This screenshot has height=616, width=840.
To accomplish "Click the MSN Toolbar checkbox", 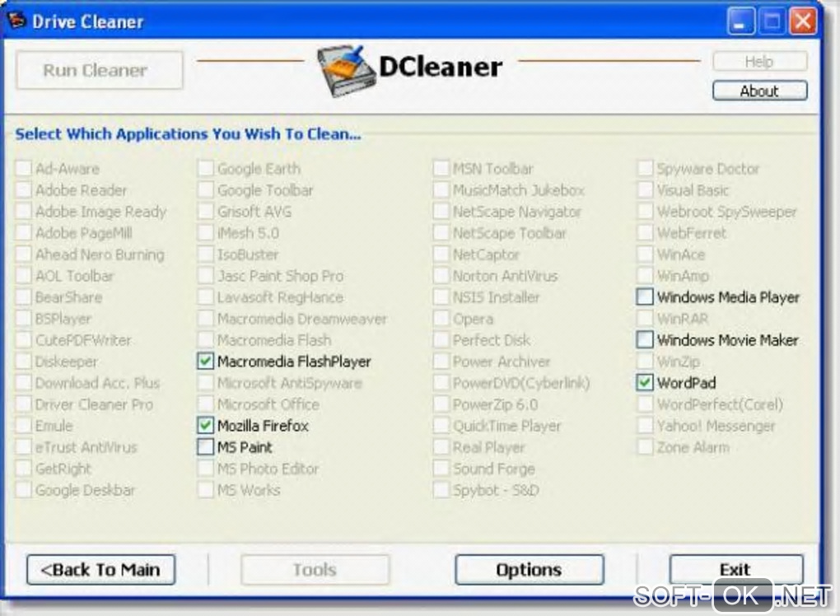I will pyautogui.click(x=441, y=168).
